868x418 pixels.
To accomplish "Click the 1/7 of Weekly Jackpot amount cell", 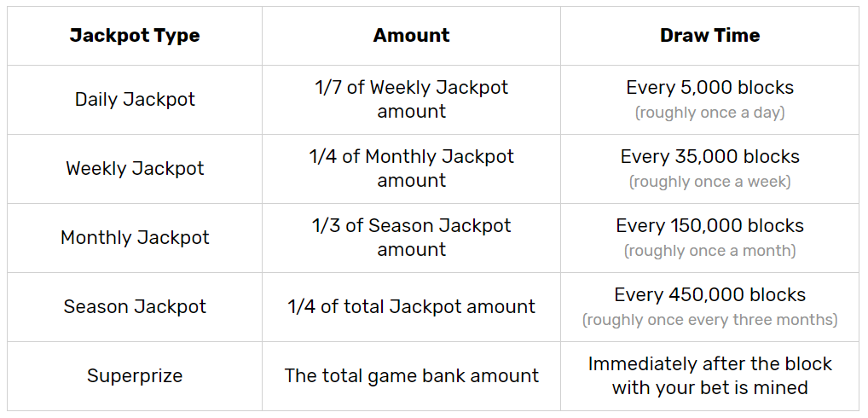I will (411, 100).
